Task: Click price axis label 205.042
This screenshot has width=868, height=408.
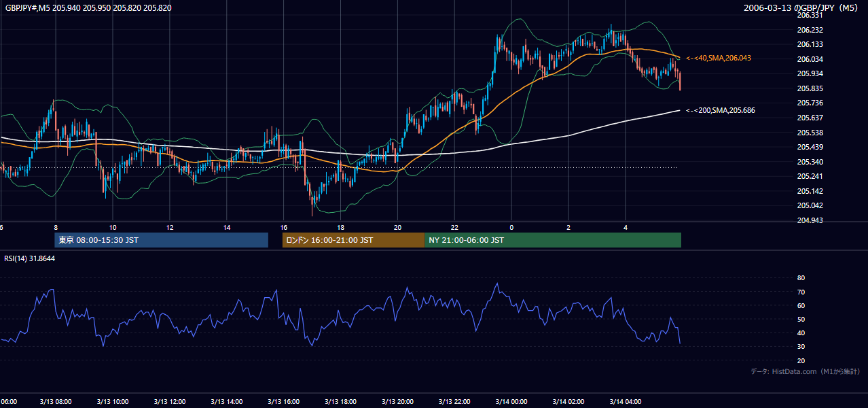Action: tap(810, 205)
